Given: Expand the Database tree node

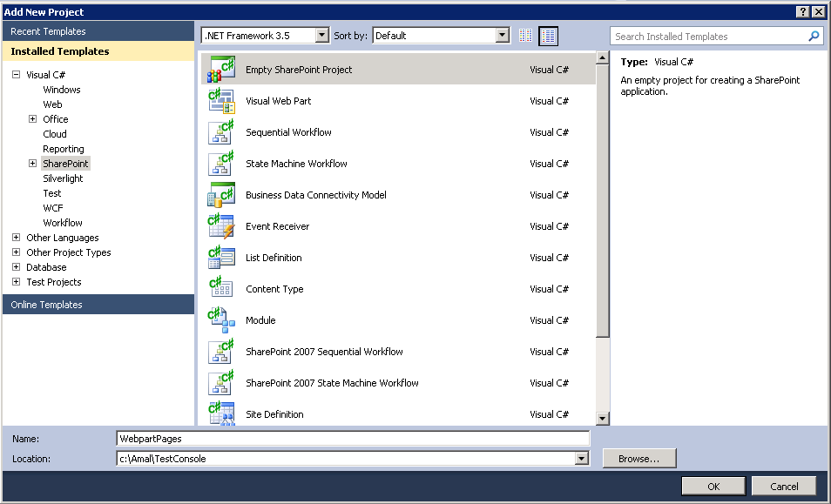Looking at the screenshot, I should (x=16, y=267).
